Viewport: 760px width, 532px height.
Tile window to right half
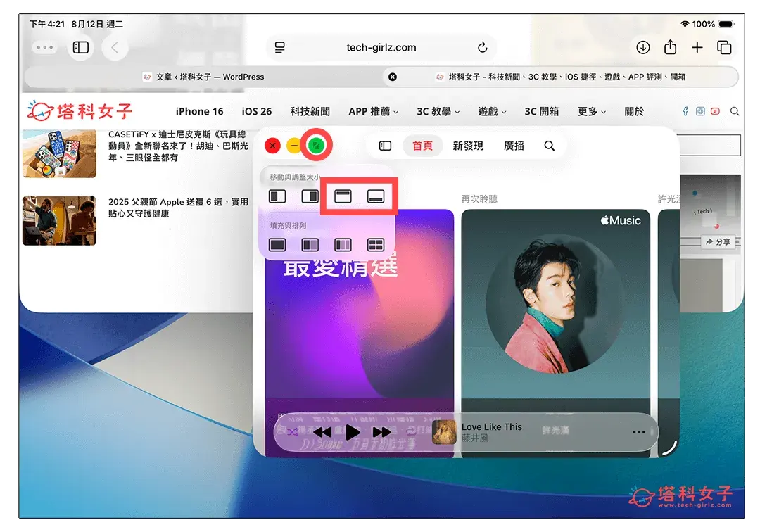(310, 196)
